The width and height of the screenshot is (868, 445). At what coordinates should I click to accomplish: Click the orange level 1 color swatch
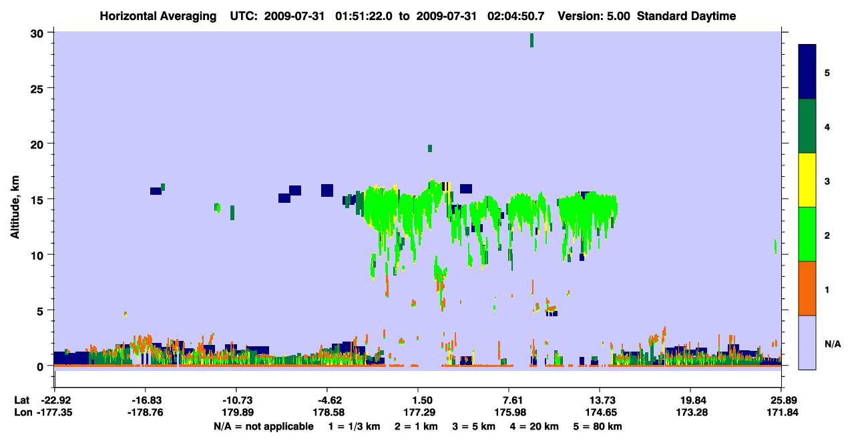[807, 288]
